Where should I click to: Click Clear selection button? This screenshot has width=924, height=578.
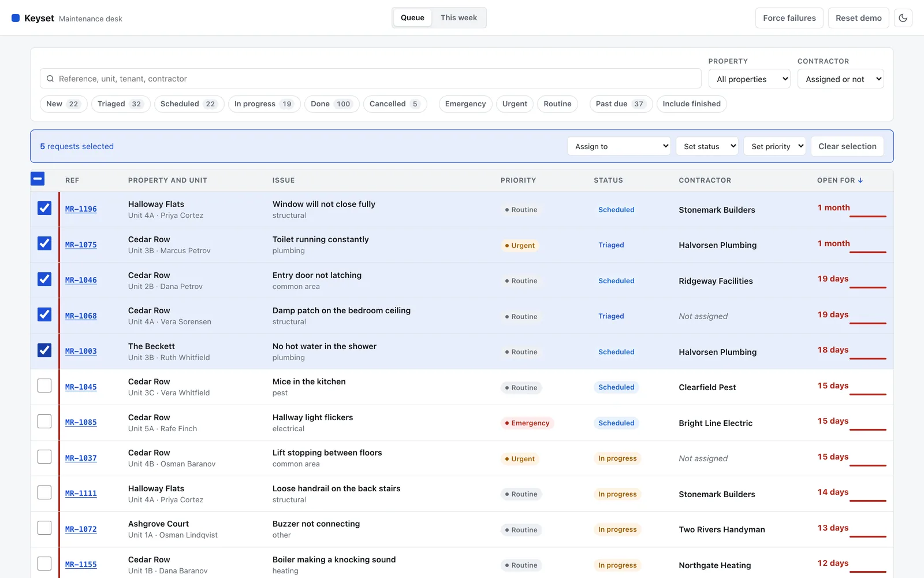(x=847, y=146)
